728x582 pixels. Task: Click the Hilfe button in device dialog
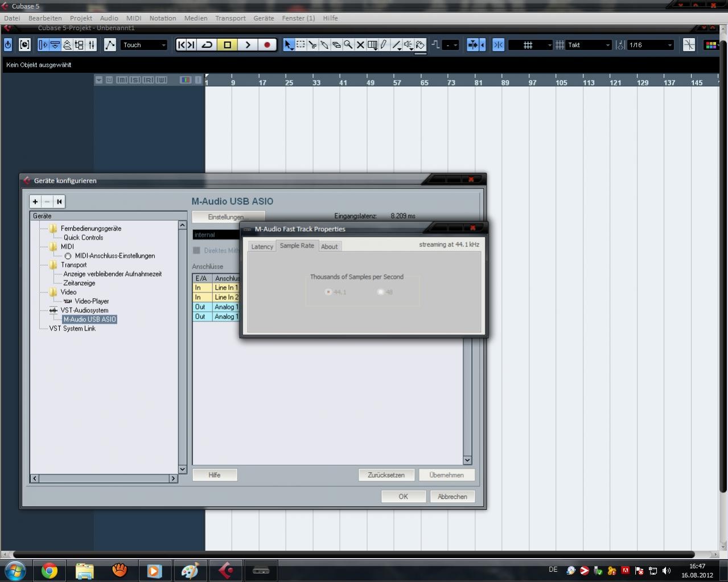(x=215, y=475)
